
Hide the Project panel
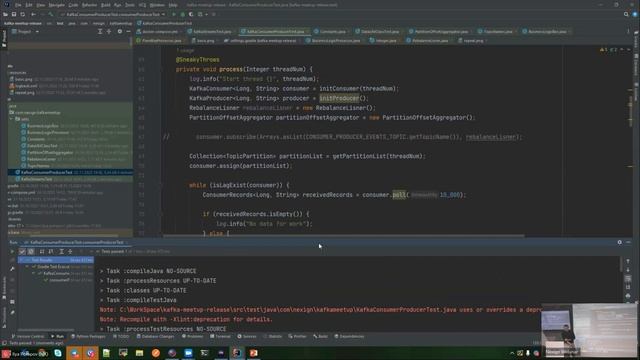pyautogui.click(x=128, y=31)
